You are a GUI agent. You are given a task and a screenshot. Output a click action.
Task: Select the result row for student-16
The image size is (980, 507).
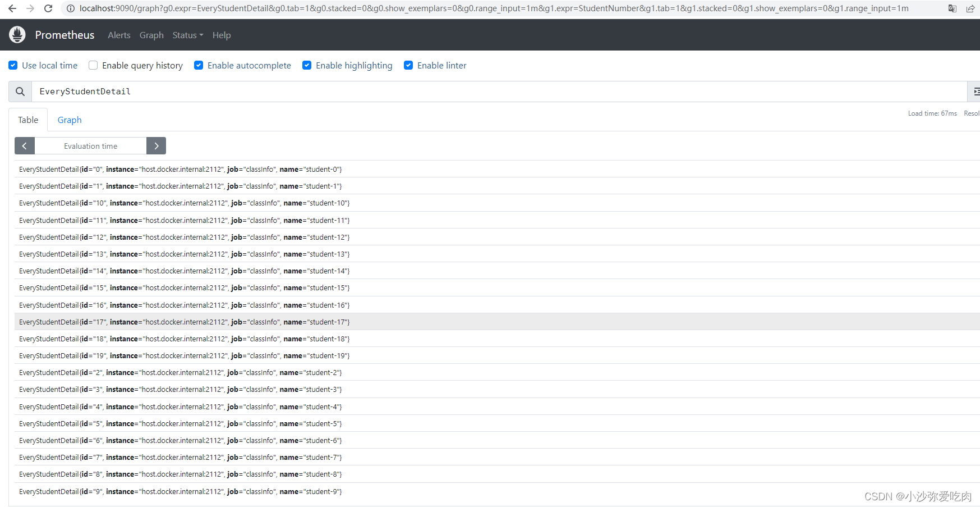[497, 305]
